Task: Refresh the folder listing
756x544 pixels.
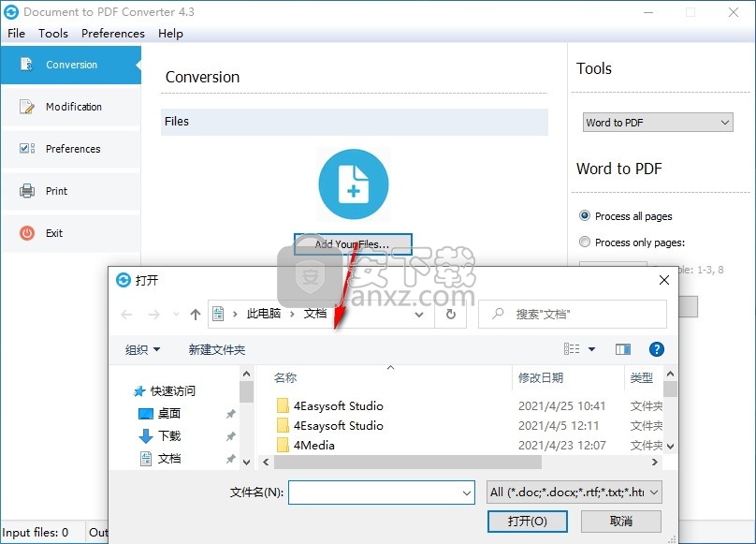Action: [451, 315]
